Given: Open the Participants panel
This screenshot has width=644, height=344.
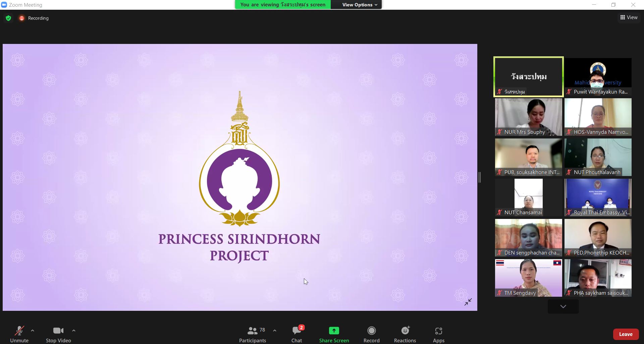Looking at the screenshot, I should click(253, 334).
